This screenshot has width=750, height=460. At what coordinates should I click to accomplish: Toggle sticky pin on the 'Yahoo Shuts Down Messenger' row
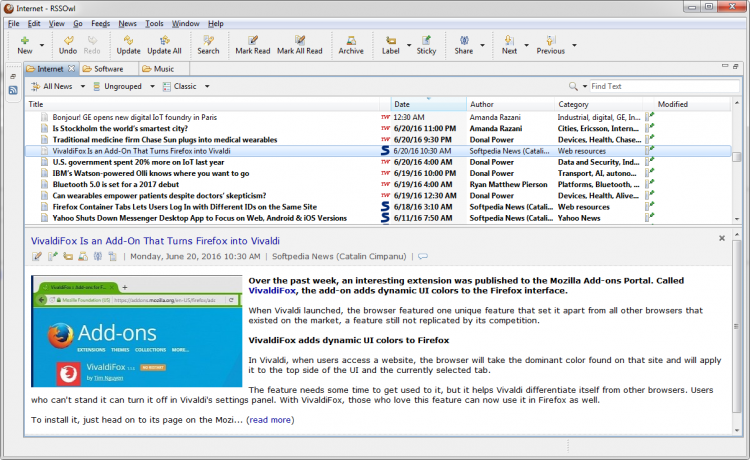click(649, 218)
